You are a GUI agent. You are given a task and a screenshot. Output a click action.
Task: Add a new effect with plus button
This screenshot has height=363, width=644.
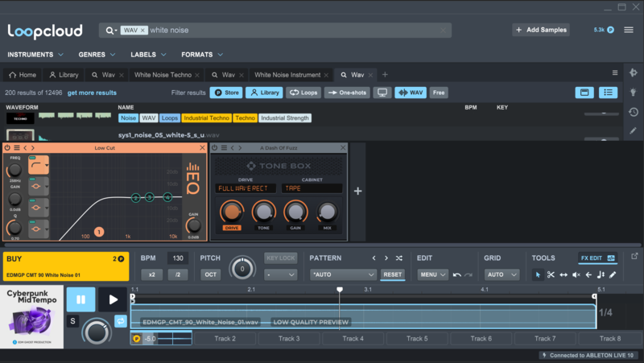point(358,191)
